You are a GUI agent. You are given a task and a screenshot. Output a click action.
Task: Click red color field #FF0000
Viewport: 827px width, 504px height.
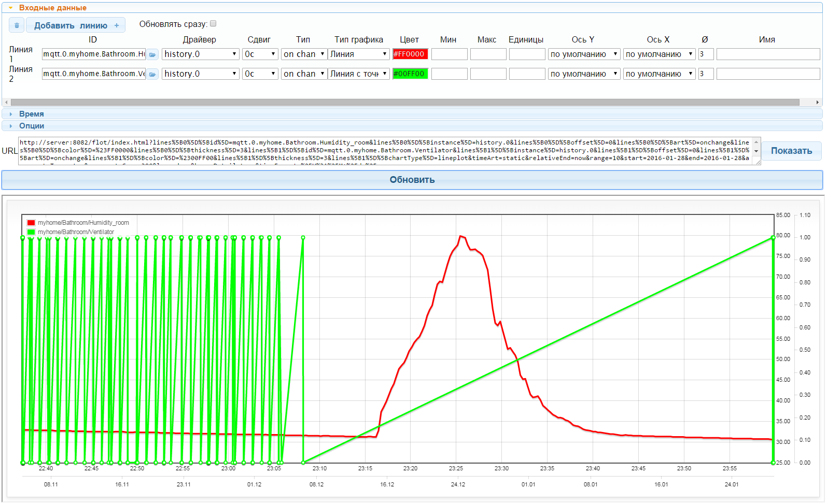click(410, 54)
